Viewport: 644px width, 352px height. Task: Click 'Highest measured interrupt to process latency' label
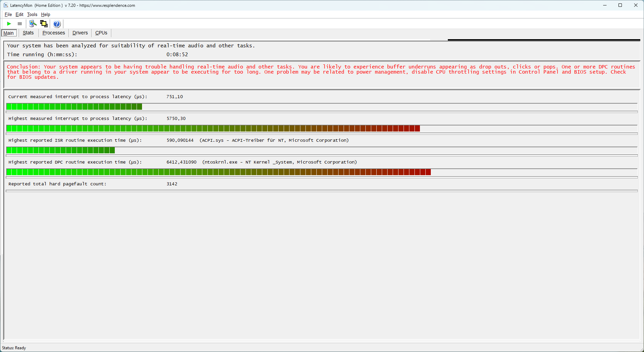(78, 119)
